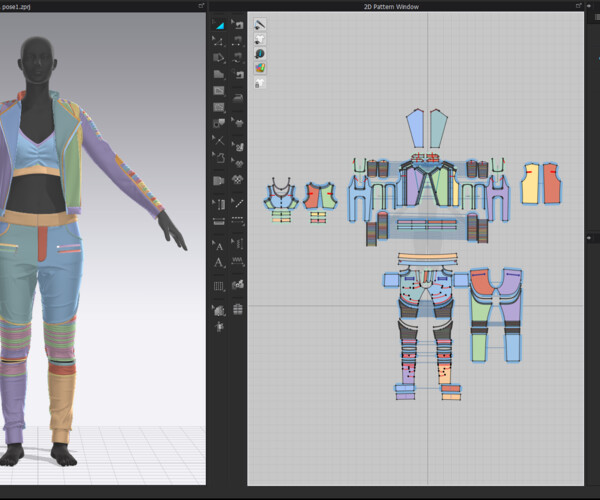The height and width of the screenshot is (500, 600).
Task: Choose the Segment Puckering zigzag tool
Action: pos(238,261)
